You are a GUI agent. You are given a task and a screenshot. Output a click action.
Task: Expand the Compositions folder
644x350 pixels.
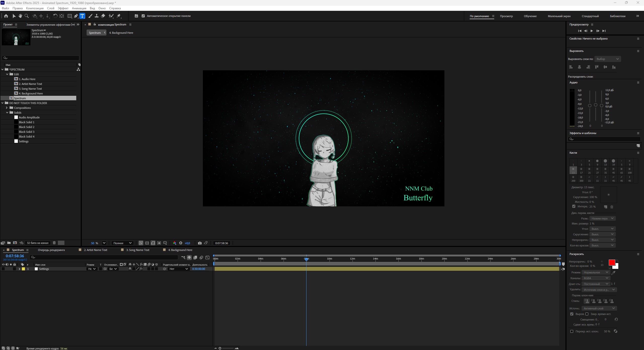click(x=7, y=108)
